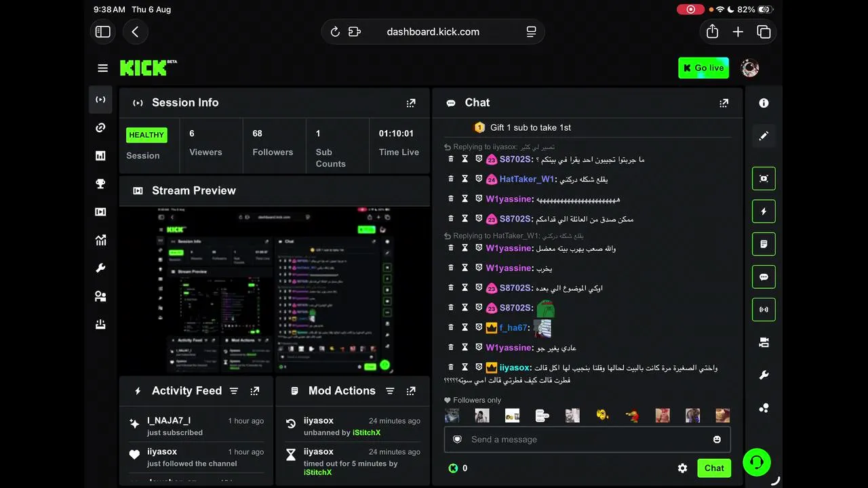Click the three-dots icon in right sidebar
868x488 pixels.
(x=764, y=408)
